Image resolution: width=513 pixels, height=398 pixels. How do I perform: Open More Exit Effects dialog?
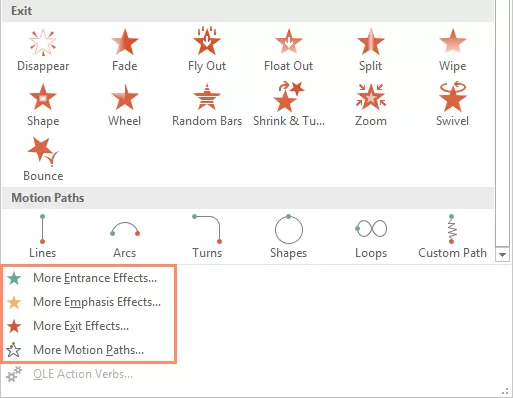pos(88,326)
